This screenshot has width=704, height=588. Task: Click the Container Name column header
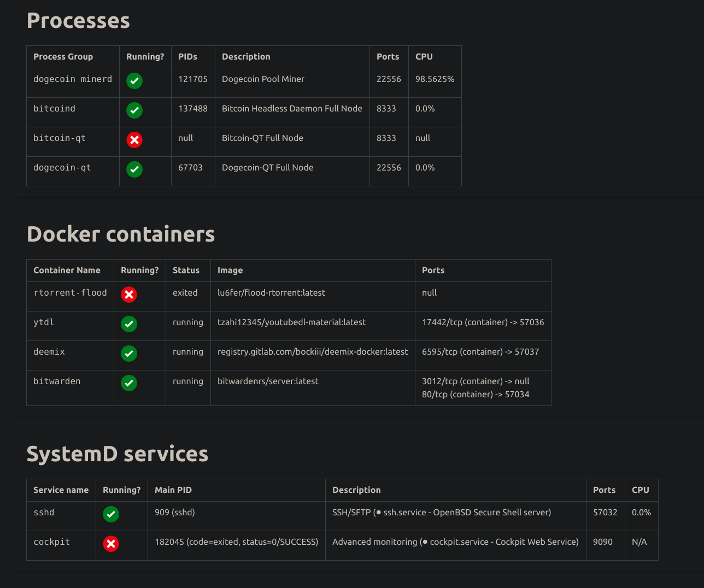point(67,271)
